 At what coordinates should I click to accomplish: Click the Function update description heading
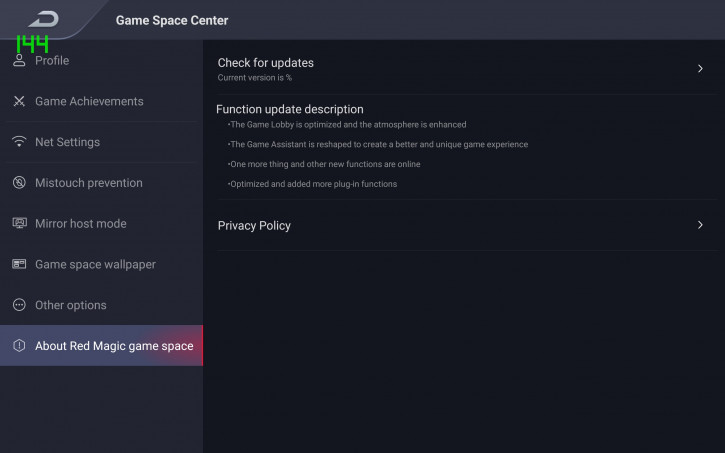(x=290, y=110)
